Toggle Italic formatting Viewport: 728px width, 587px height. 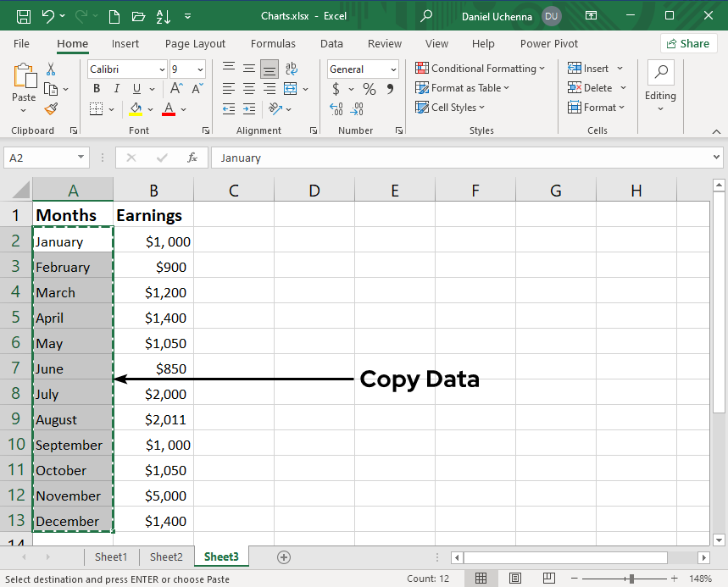click(x=115, y=89)
